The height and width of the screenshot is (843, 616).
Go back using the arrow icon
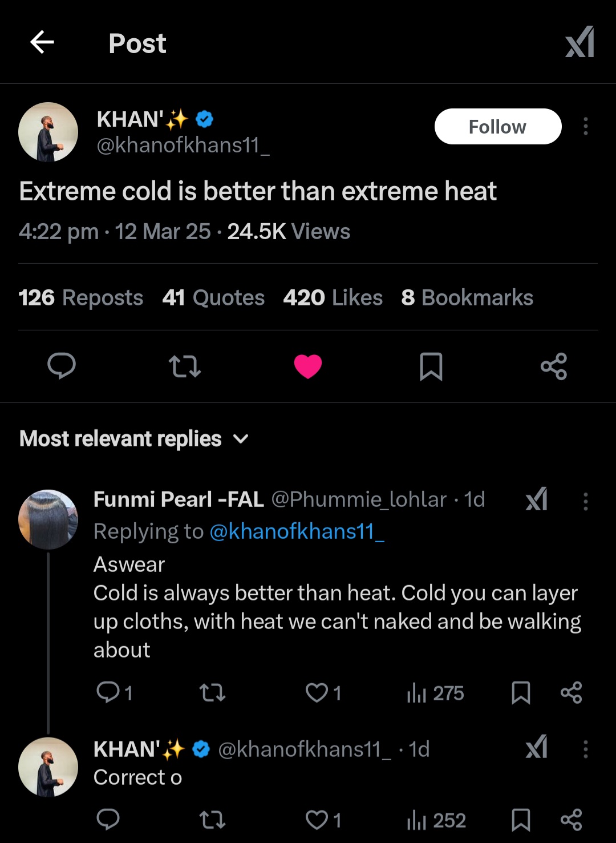[x=42, y=42]
